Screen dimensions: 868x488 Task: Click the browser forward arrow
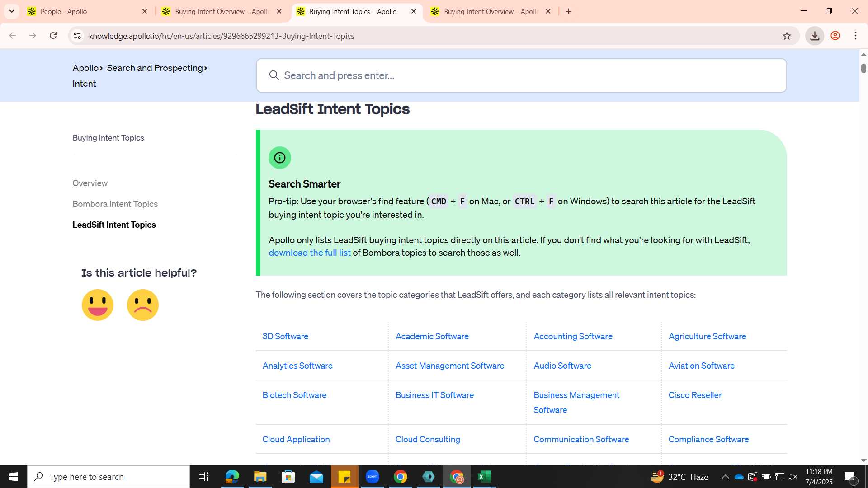(33, 36)
